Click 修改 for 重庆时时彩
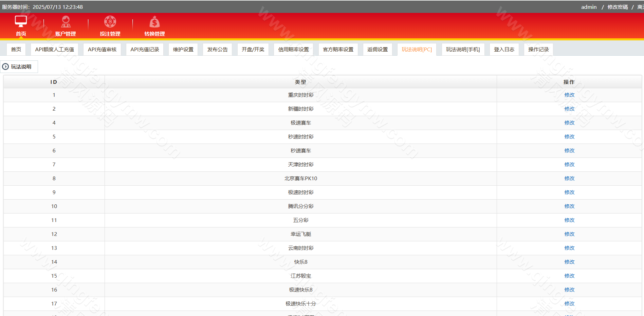 569,95
